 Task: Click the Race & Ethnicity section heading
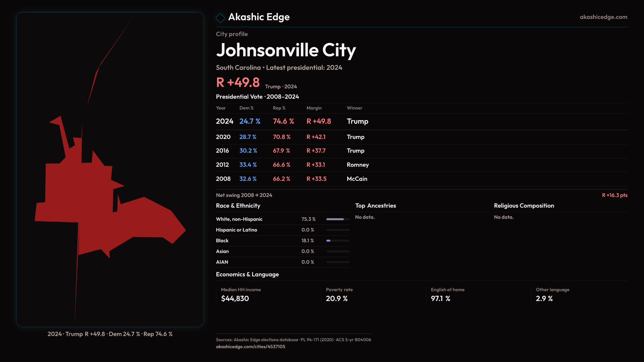pos(238,205)
